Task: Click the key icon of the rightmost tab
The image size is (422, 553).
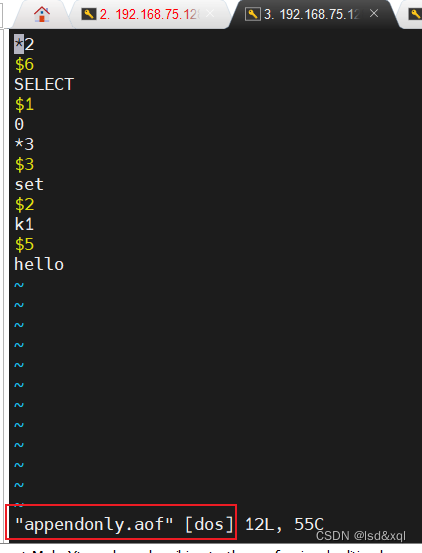Action: point(415,14)
